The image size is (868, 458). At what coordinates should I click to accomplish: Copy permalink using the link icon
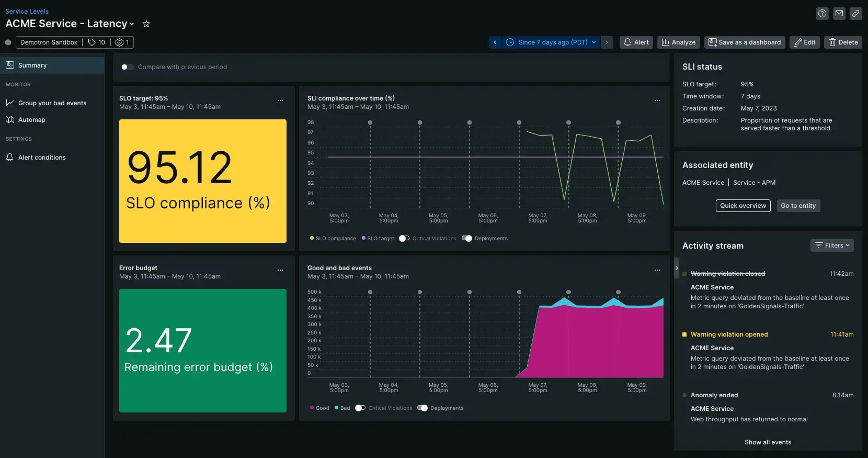[855, 14]
